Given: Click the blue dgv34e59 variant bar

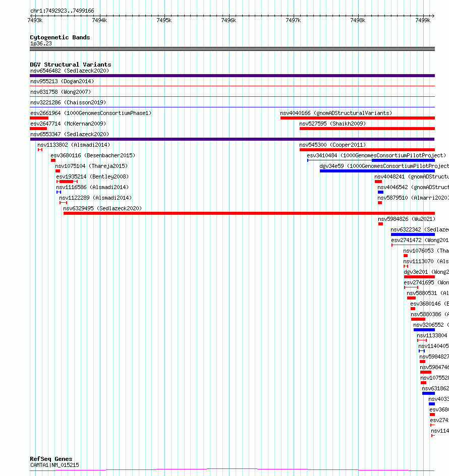Looking at the screenshot, I should (x=377, y=171).
